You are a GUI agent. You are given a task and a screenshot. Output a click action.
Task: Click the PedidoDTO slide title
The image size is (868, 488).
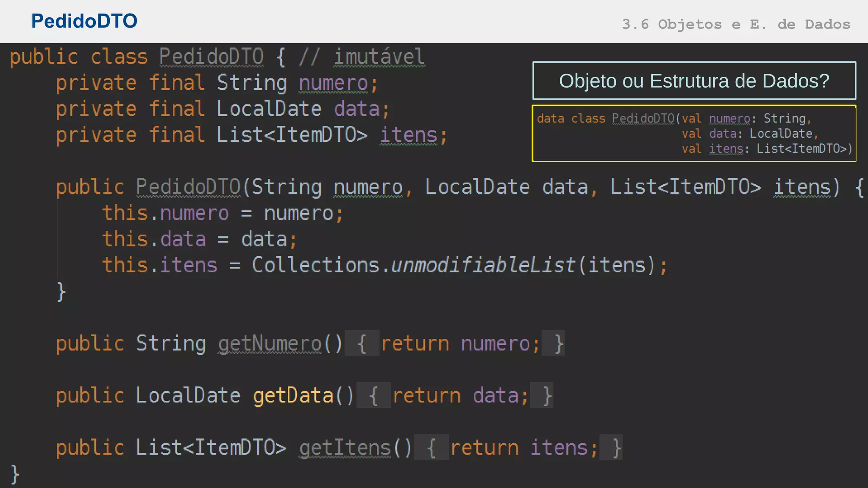84,21
